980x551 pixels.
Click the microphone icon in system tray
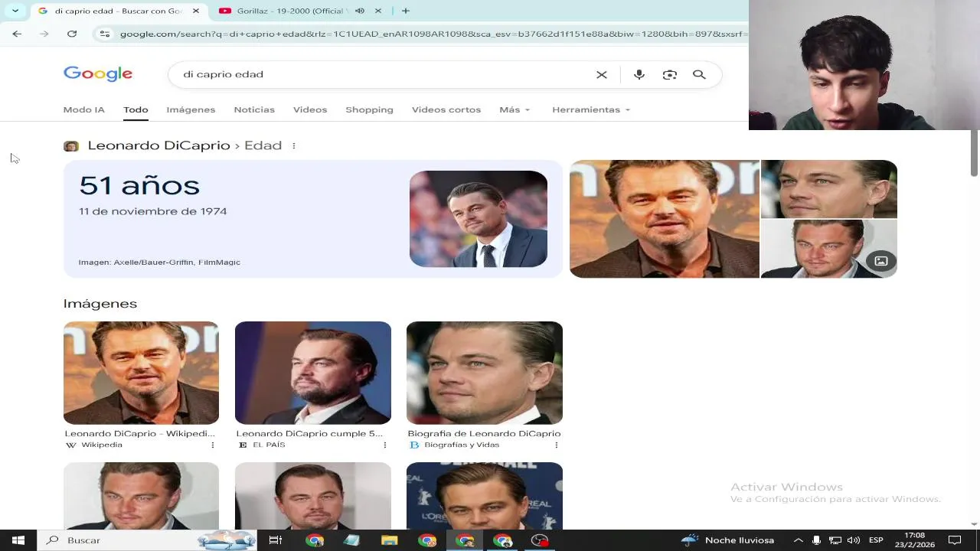pos(817,540)
